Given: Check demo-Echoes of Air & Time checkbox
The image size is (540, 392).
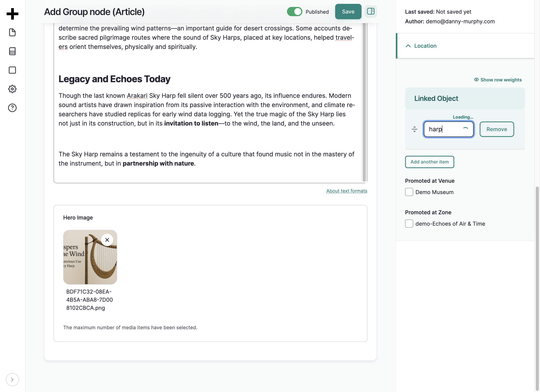Looking at the screenshot, I should pos(409,224).
